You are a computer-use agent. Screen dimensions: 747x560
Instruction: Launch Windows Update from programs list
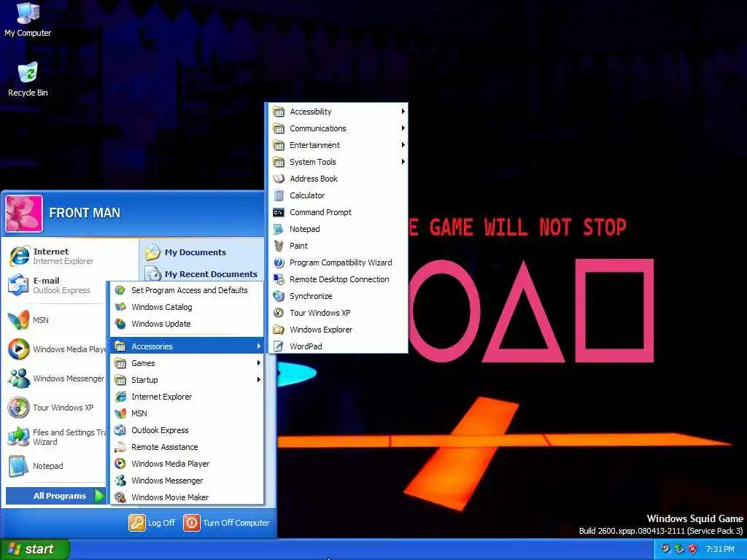[187, 324]
